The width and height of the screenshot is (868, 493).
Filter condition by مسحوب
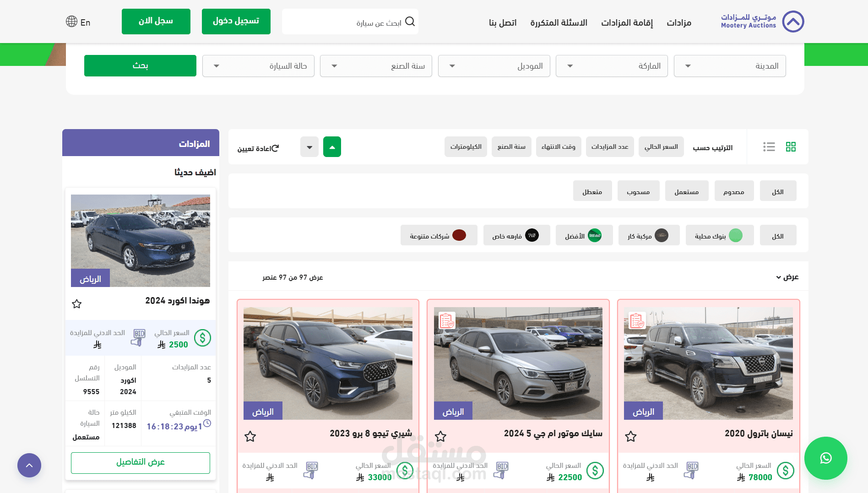click(x=638, y=191)
